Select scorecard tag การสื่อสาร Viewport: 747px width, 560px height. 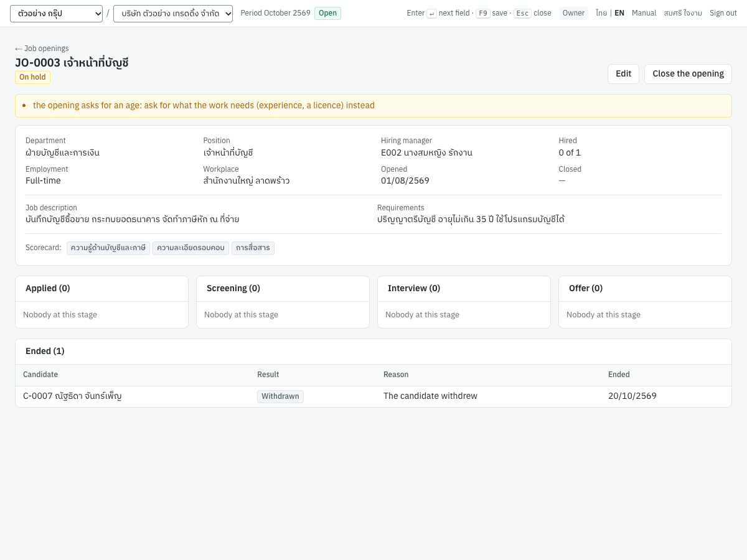coord(253,248)
